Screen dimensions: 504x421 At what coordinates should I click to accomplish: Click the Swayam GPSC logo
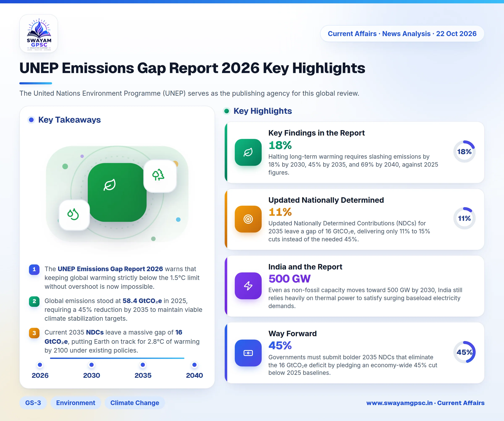(x=39, y=34)
